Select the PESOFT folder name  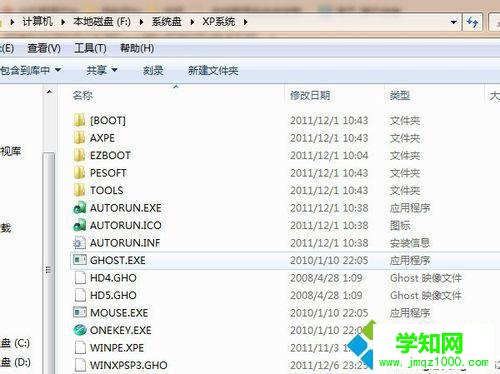tap(108, 173)
